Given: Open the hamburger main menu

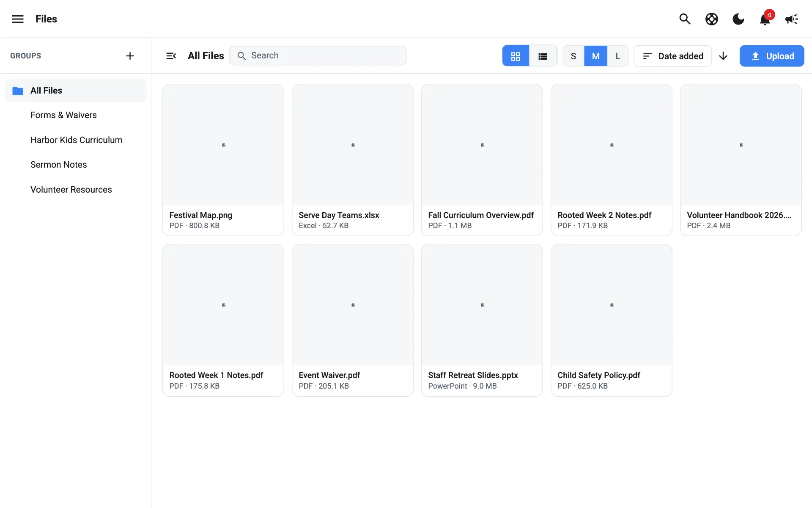Looking at the screenshot, I should (18, 19).
